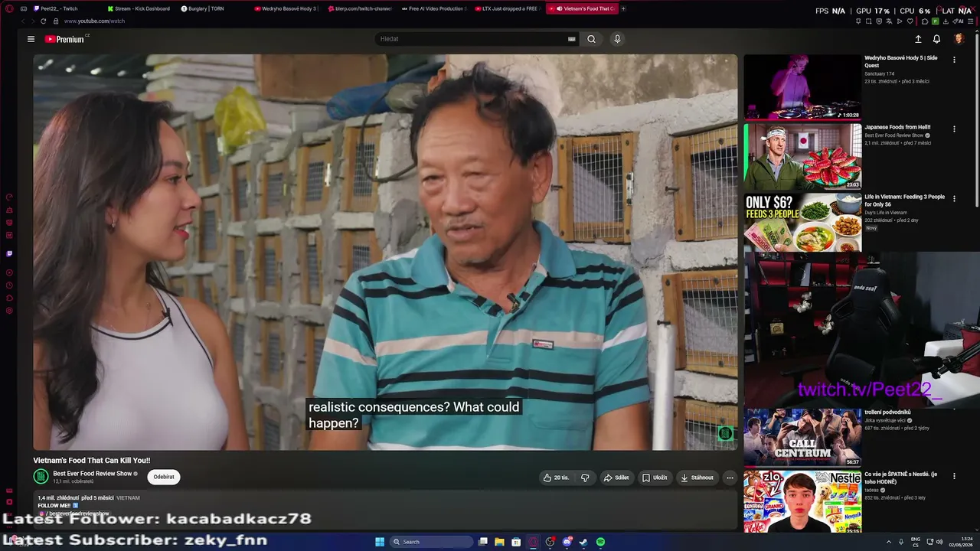Click the video title 'Vietnam's Food That Can Kill You!!'
The image size is (980, 551).
(92, 461)
